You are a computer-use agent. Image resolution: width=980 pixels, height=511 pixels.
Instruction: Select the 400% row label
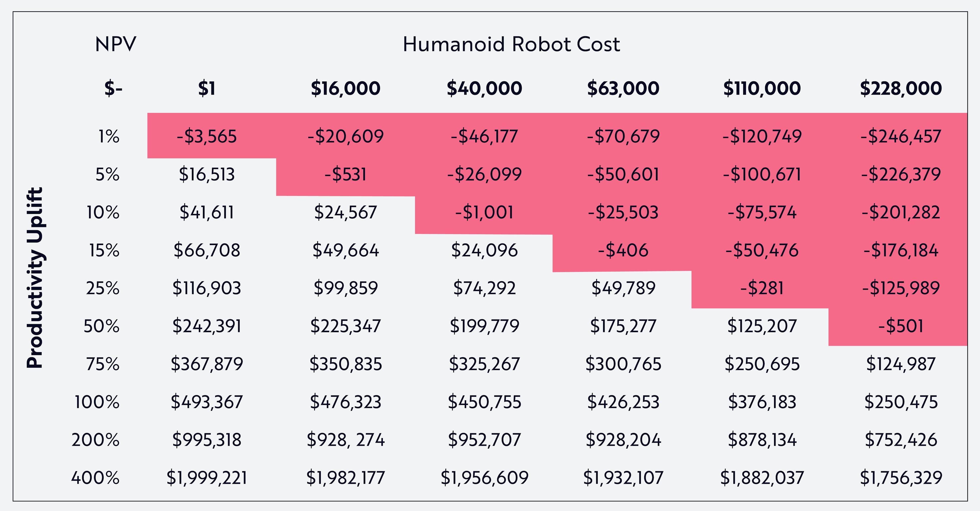(x=95, y=478)
